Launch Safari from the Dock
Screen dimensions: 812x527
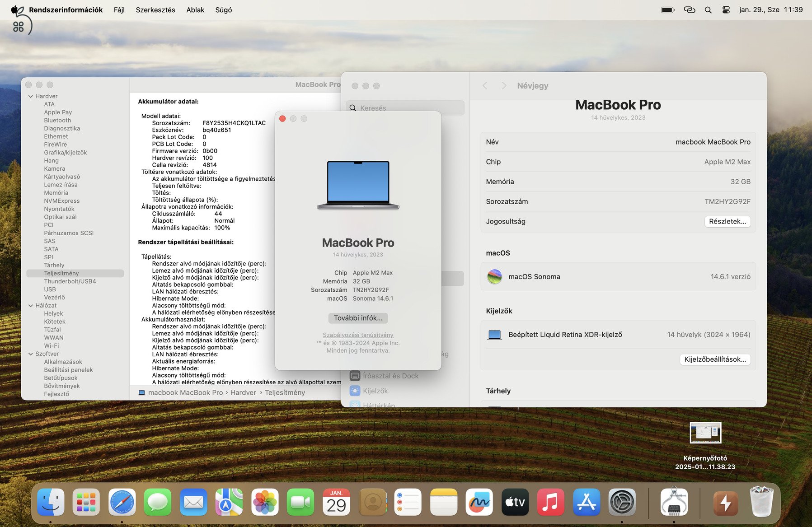coord(122,502)
